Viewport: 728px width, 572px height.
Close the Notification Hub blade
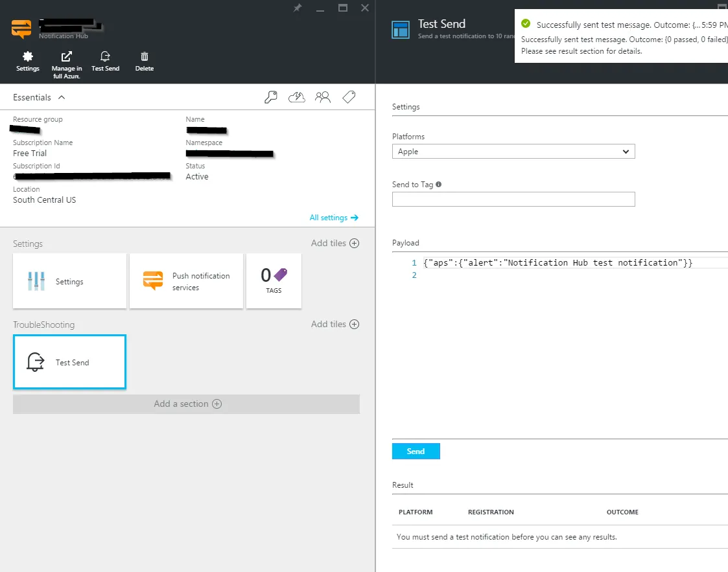click(365, 8)
